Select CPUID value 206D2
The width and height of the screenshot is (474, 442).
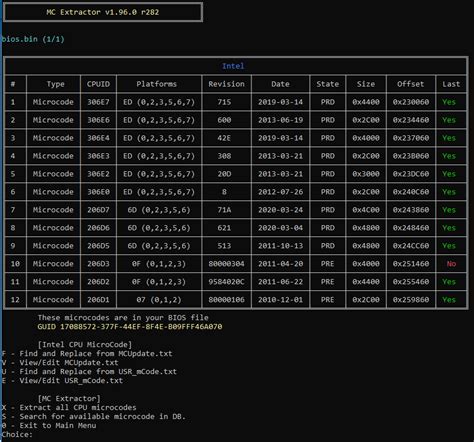coord(98,282)
